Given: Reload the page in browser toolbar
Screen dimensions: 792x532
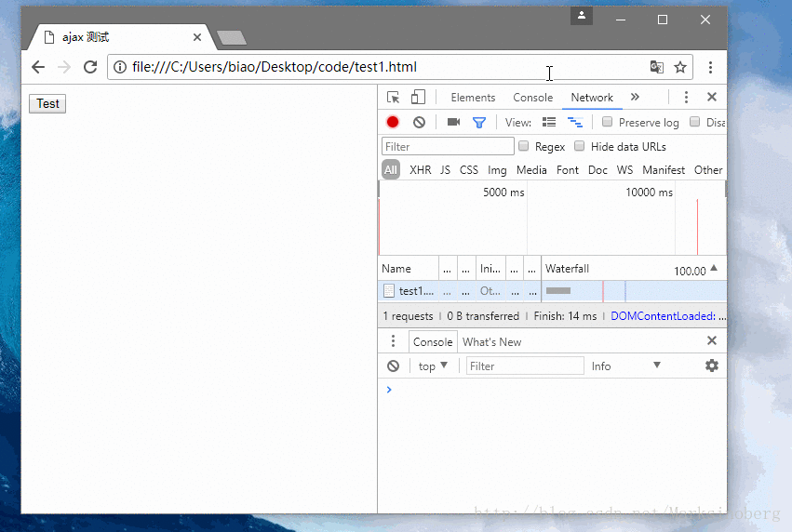Looking at the screenshot, I should tap(90, 67).
